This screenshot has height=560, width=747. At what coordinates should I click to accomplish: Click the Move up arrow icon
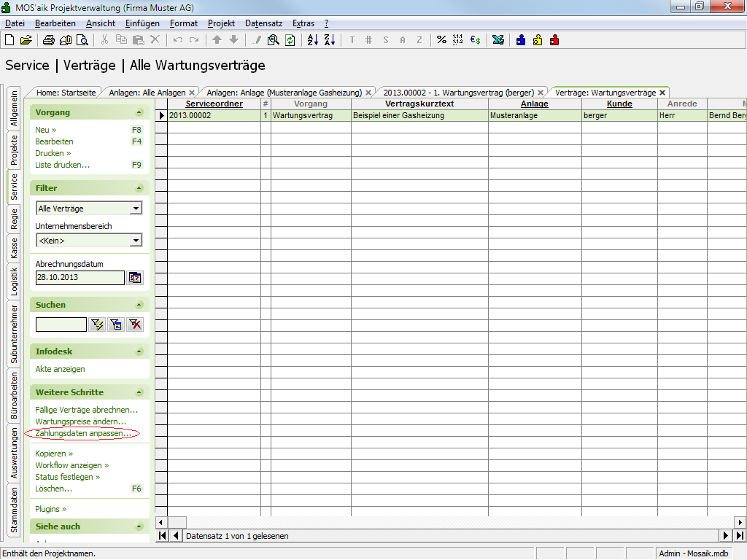click(217, 40)
